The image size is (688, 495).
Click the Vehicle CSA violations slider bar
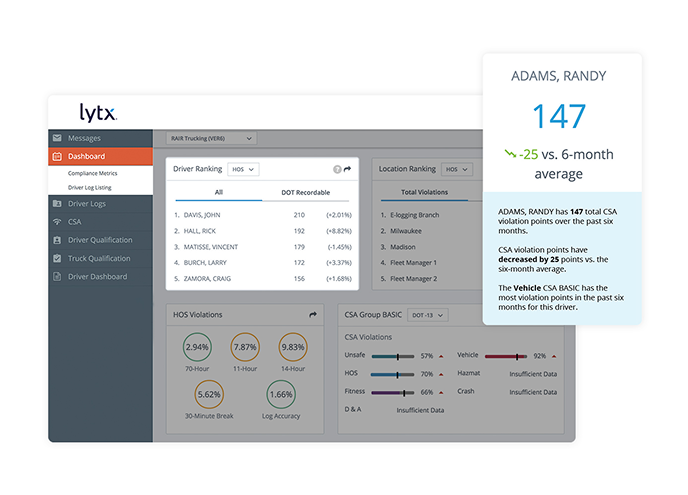pyautogui.click(x=505, y=356)
